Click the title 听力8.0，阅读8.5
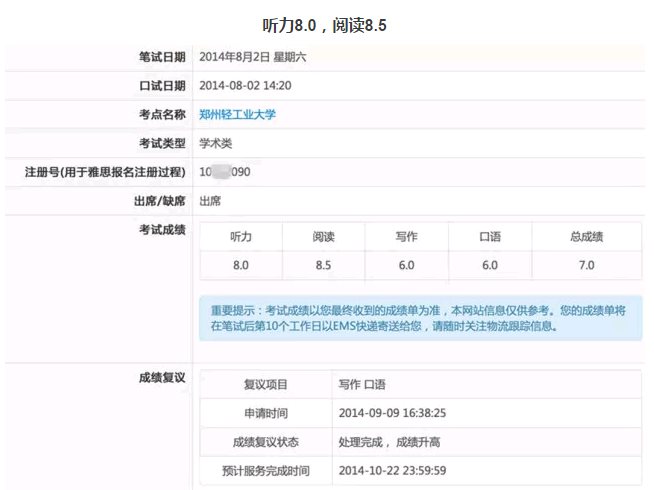 click(x=324, y=25)
